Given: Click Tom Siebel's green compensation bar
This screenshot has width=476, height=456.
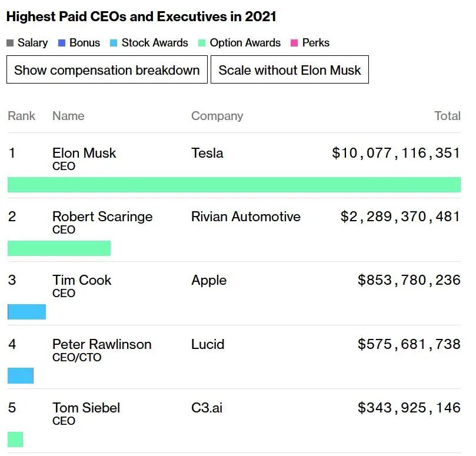Looking at the screenshot, I should (15, 440).
